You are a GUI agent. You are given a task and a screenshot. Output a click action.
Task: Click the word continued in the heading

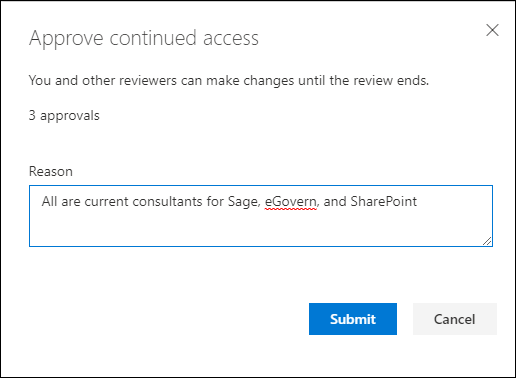[153, 38]
